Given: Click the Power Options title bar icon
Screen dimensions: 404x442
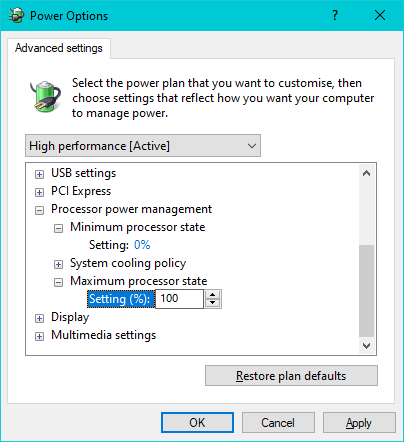Looking at the screenshot, I should click(x=17, y=15).
